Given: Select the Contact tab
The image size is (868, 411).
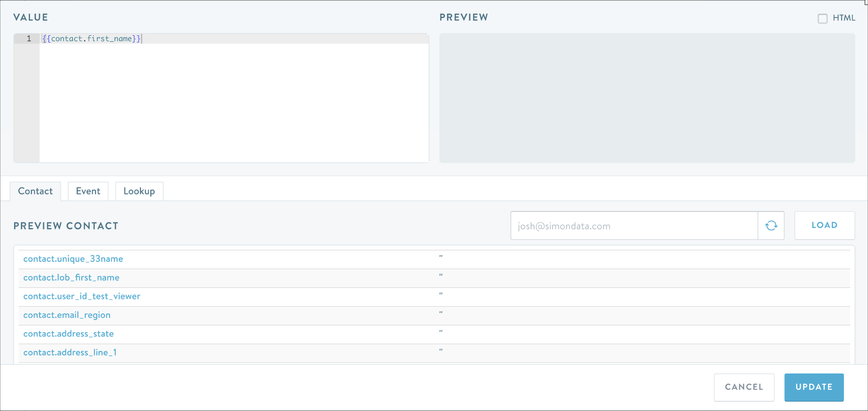Looking at the screenshot, I should coord(35,191).
